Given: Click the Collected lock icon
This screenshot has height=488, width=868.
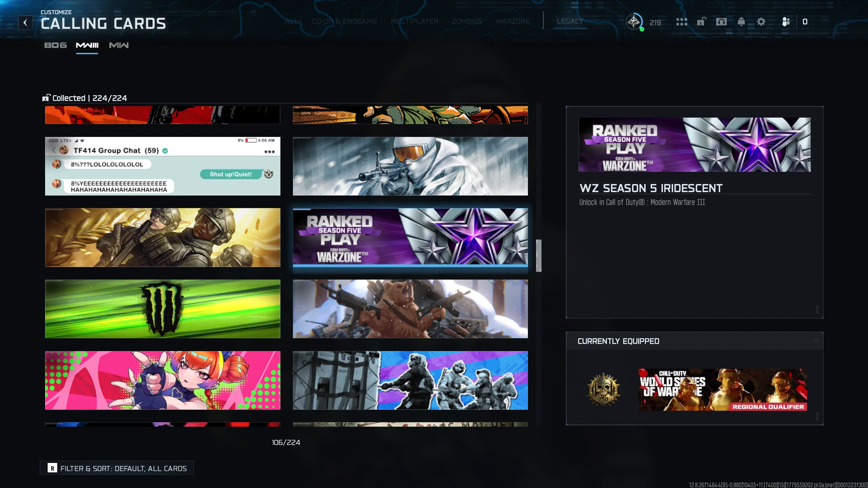Looking at the screenshot, I should 46,98.
